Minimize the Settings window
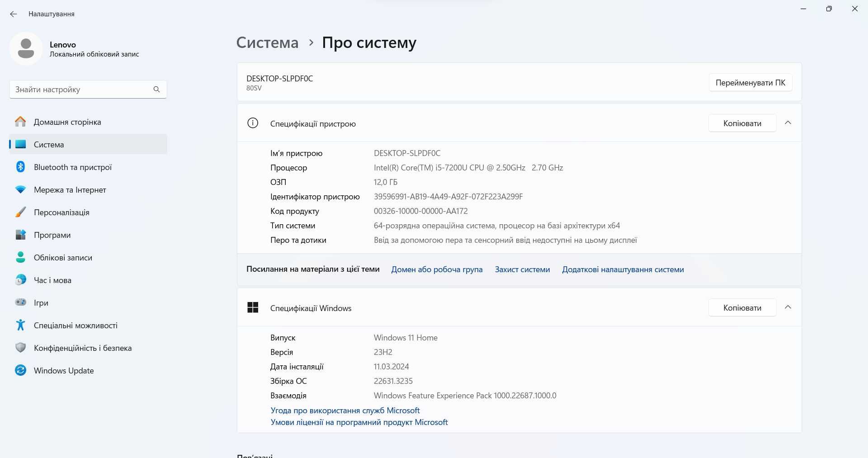The height and width of the screenshot is (458, 868). point(803,9)
